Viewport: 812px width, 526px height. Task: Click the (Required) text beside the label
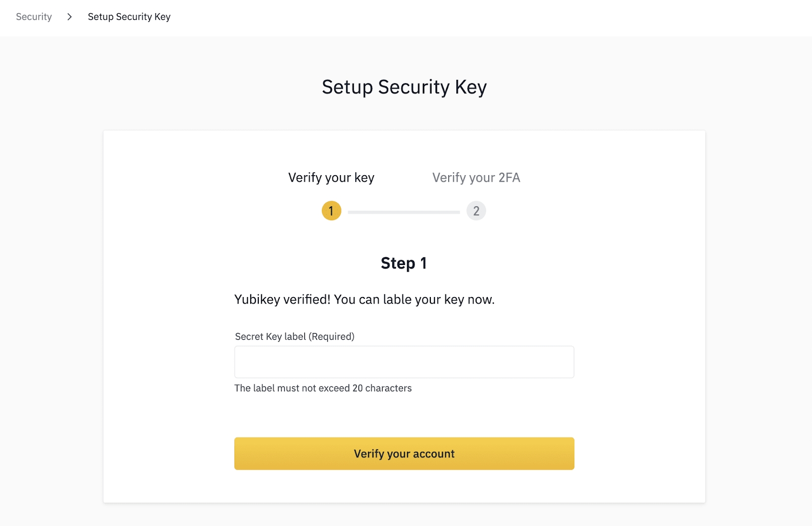[332, 337]
